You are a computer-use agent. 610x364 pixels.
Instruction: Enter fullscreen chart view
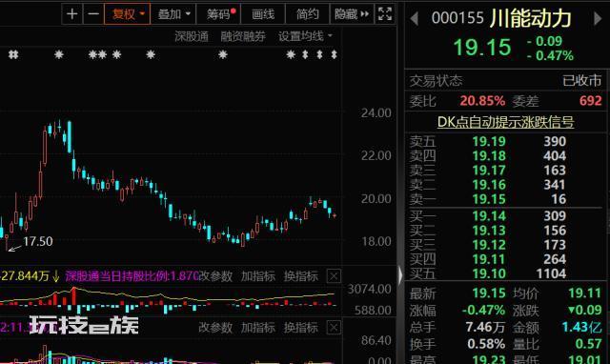385,14
